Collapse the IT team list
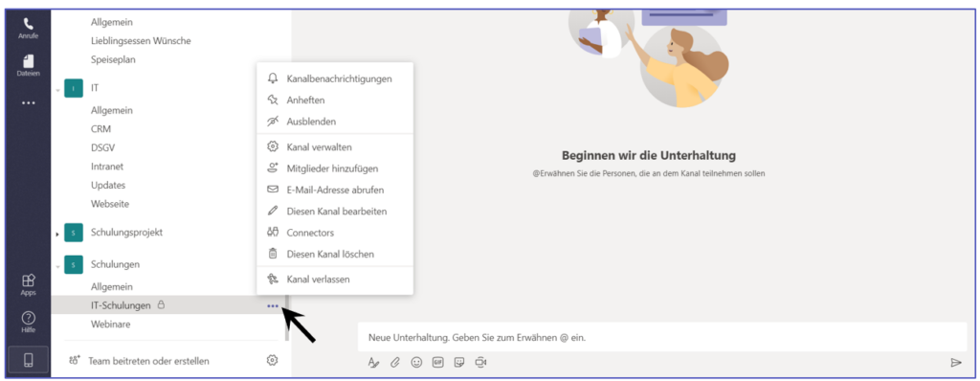Viewport: 980px width, 381px height. [57, 90]
